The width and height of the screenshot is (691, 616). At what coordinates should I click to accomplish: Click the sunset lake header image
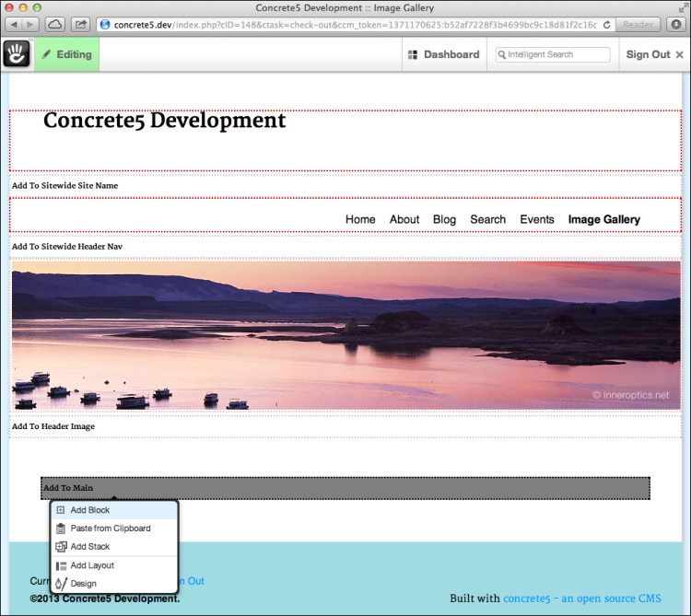coord(345,335)
